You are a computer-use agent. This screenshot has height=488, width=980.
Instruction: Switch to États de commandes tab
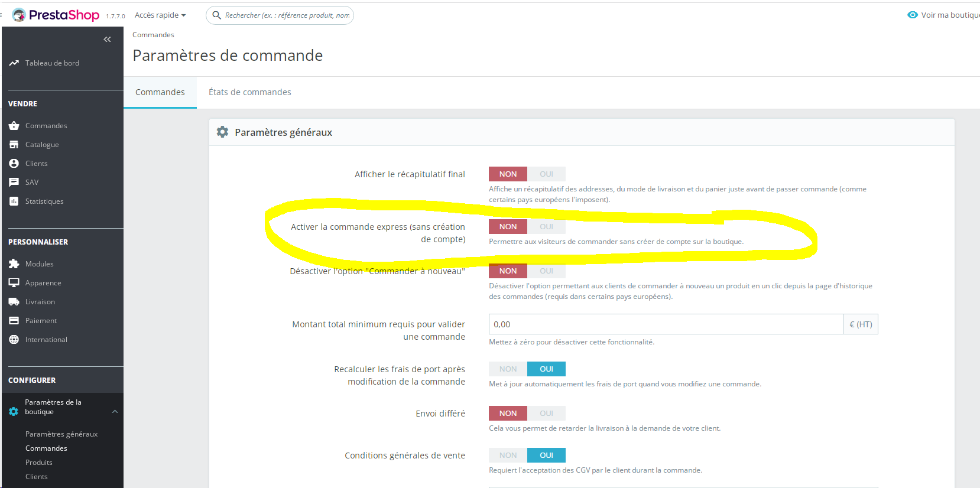249,92
